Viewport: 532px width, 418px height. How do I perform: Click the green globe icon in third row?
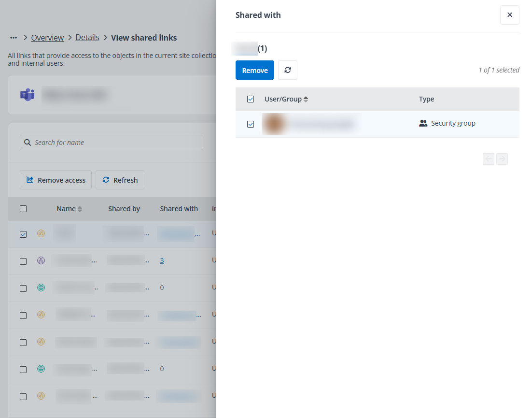41,288
